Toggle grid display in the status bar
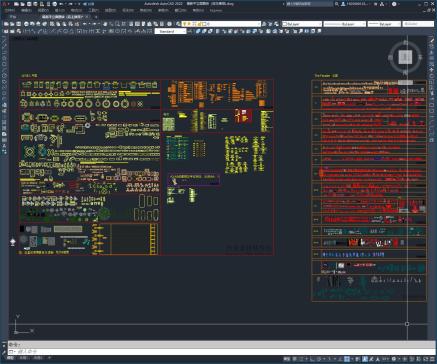Image resolution: width=437 pixels, height=364 pixels. coord(294,359)
